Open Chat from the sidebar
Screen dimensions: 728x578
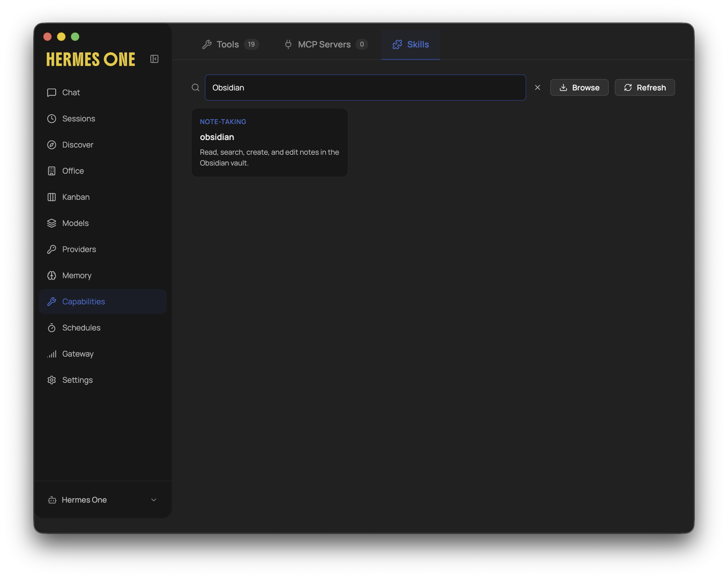[x=103, y=93]
